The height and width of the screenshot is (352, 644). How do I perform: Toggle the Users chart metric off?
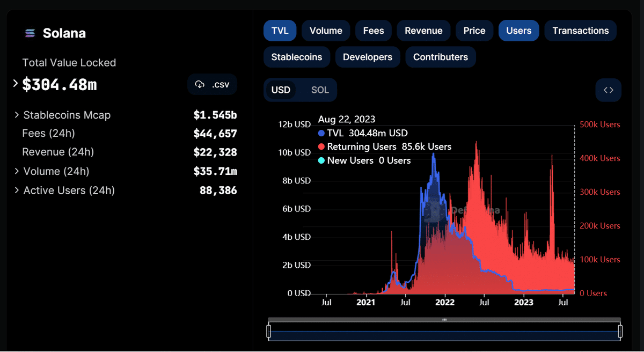pos(519,31)
